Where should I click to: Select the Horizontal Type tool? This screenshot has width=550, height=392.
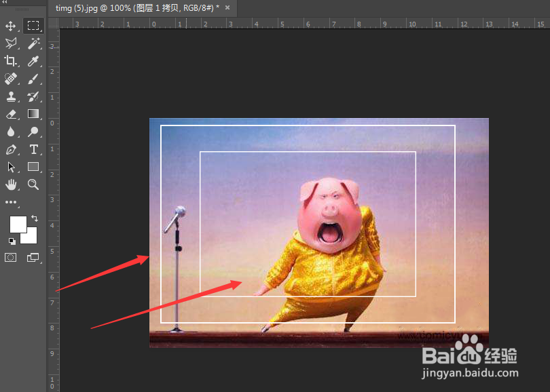click(x=34, y=150)
